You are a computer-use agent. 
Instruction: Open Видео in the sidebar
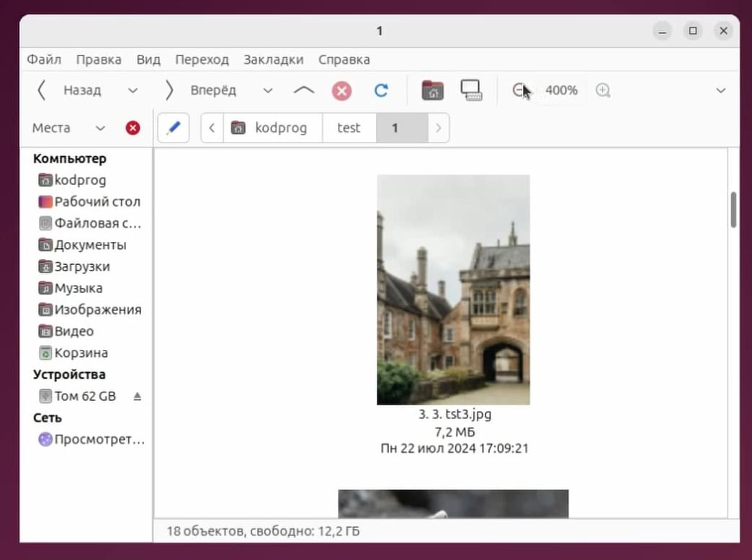(x=66, y=331)
